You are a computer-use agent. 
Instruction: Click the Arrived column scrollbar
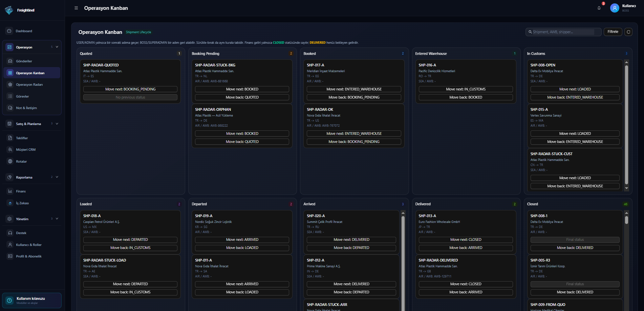(x=403, y=263)
